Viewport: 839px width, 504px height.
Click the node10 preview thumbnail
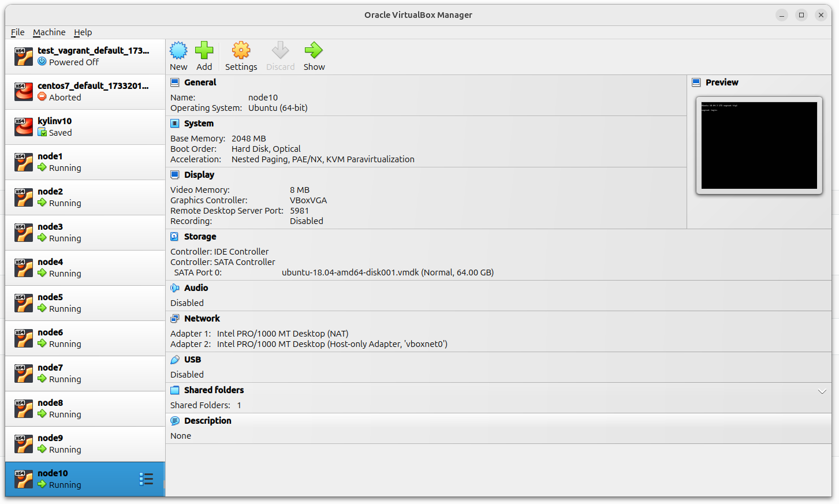point(759,145)
